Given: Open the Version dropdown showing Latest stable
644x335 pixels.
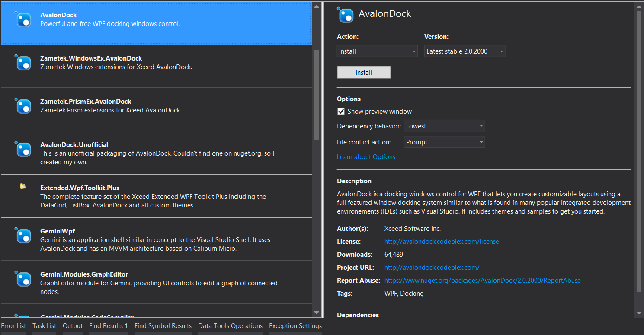Looking at the screenshot, I should pos(464,51).
